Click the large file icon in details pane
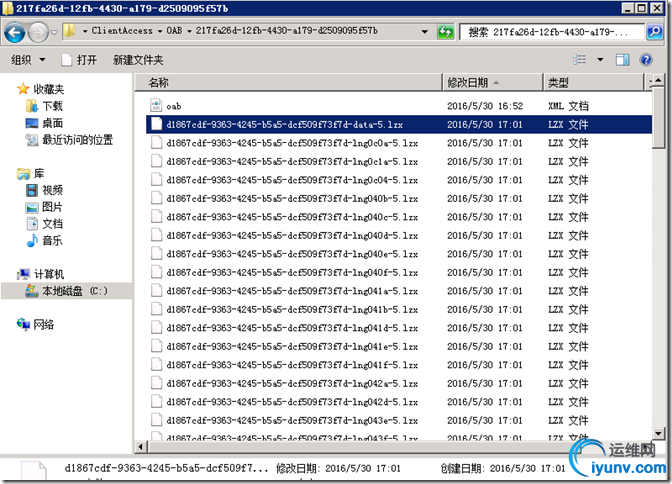 coord(34,470)
